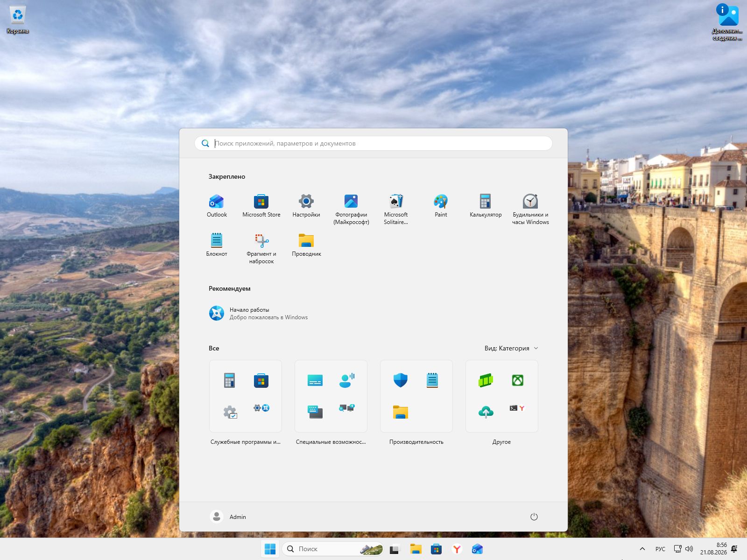Image resolution: width=747 pixels, height=560 pixels.
Task: Open calculator in Служебные программы category
Action: tap(229, 380)
